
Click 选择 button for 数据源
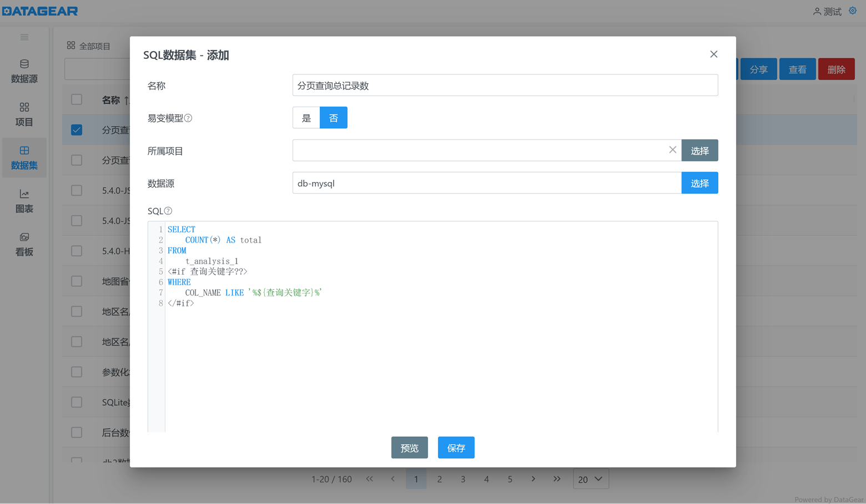pos(699,183)
